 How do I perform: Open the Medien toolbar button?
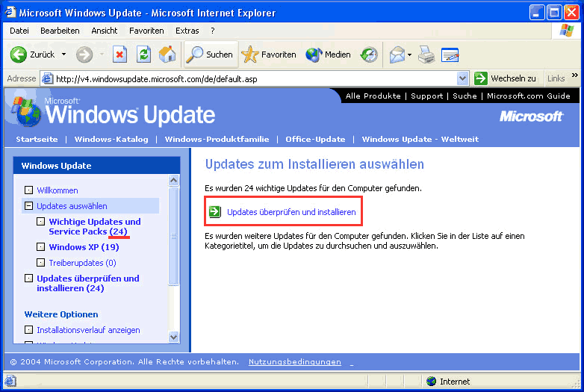pyautogui.click(x=328, y=55)
